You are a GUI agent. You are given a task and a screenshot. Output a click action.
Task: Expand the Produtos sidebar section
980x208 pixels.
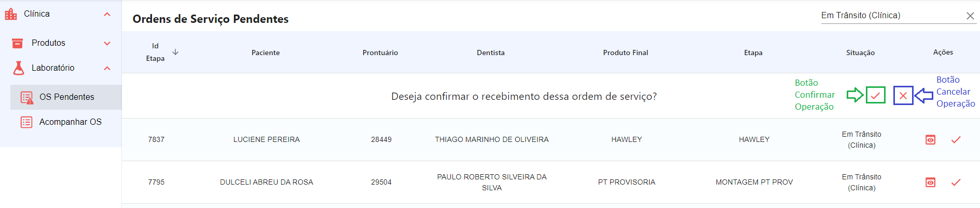click(107, 44)
